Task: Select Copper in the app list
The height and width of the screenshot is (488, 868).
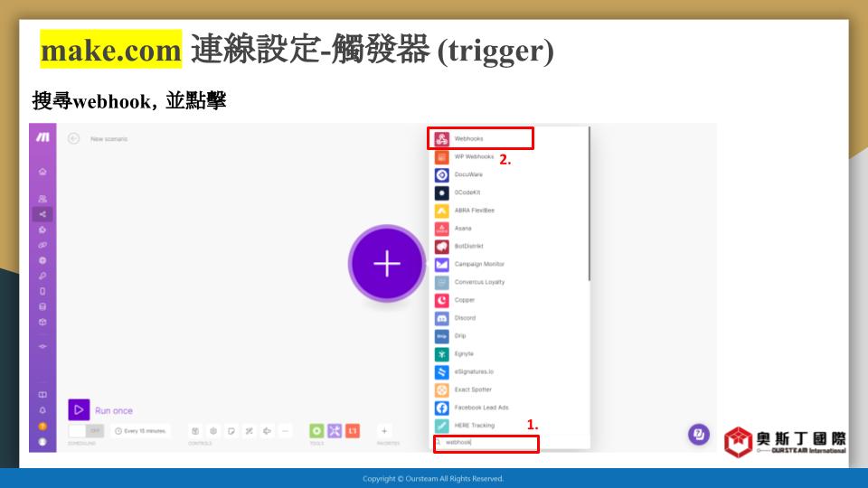Action: point(509,300)
